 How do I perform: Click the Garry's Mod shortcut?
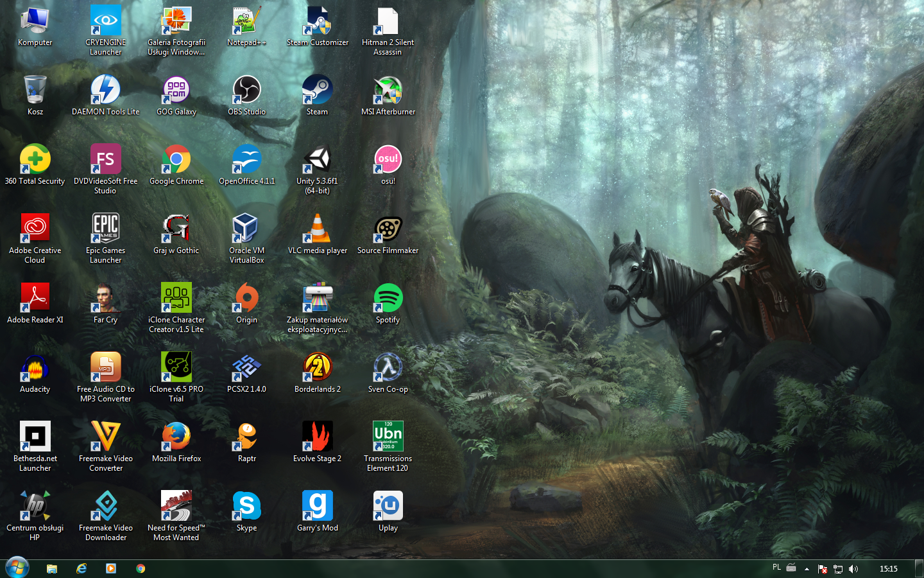coord(317,511)
